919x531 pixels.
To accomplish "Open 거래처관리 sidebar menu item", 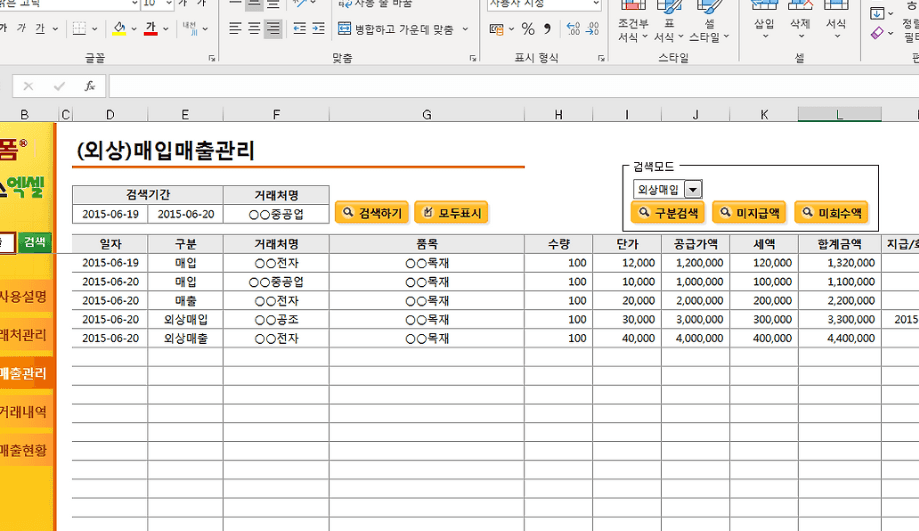I will 25,335.
